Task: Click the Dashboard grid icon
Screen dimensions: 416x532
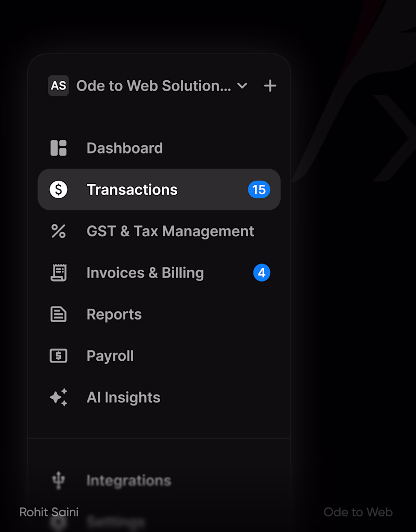Action: (x=58, y=148)
